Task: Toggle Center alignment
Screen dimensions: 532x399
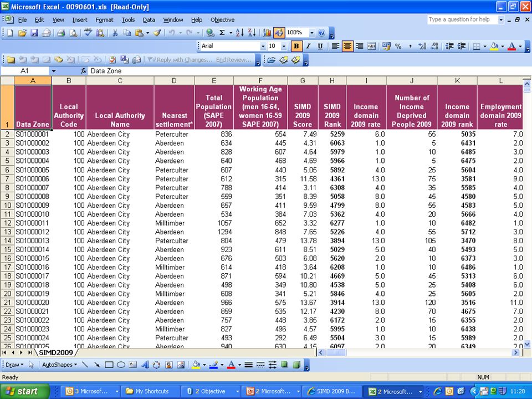Action: click(347, 46)
